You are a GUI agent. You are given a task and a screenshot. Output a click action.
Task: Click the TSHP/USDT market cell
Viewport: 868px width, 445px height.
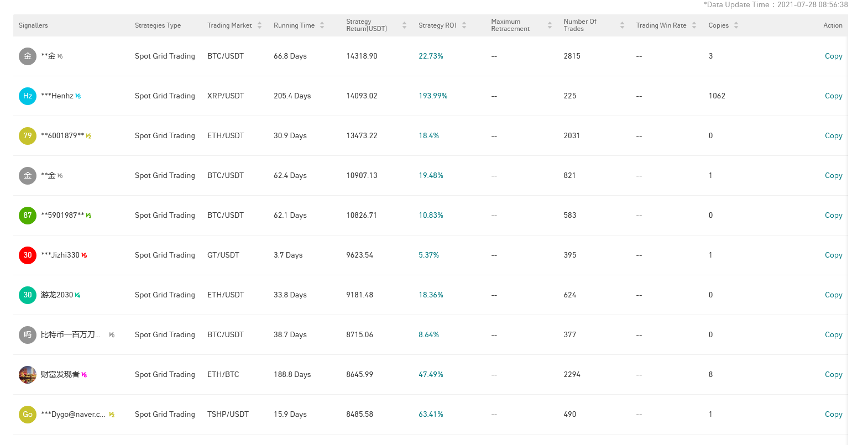[x=228, y=415]
